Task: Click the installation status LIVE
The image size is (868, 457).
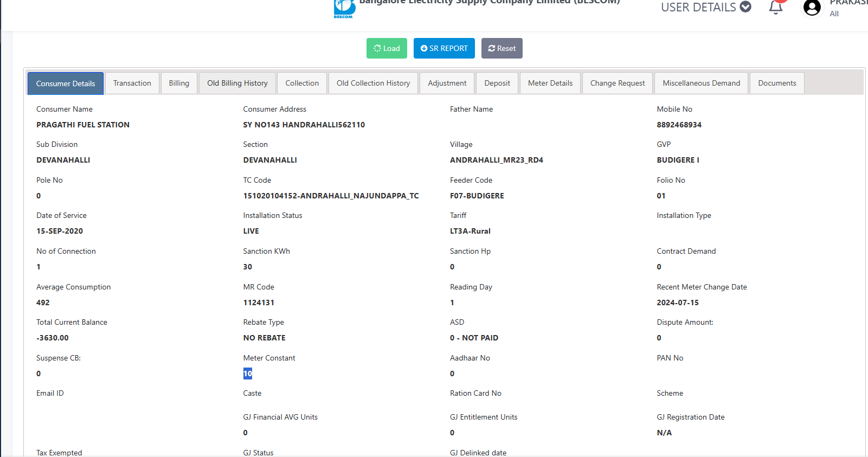Action: [251, 231]
